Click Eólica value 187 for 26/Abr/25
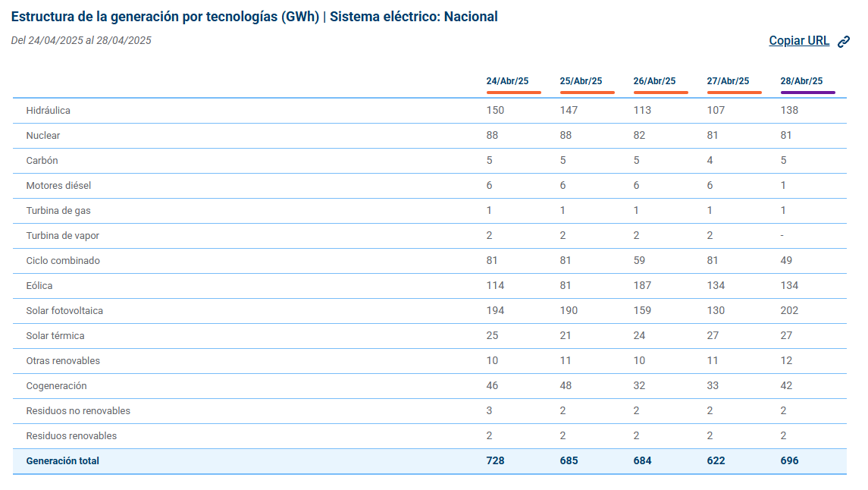The height and width of the screenshot is (490, 868). click(642, 286)
